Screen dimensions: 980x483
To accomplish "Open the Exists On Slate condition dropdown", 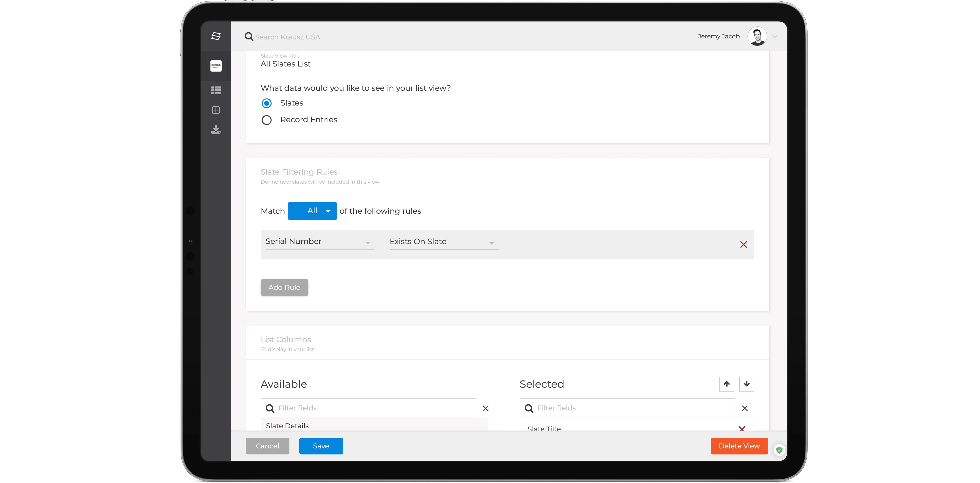I will click(x=444, y=242).
